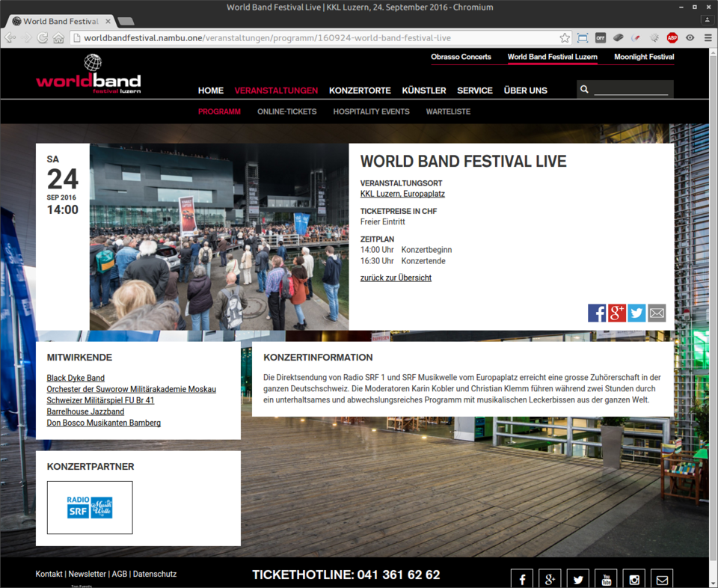This screenshot has width=718, height=588.
Task: Bookmark this page with the star icon
Action: coord(565,38)
